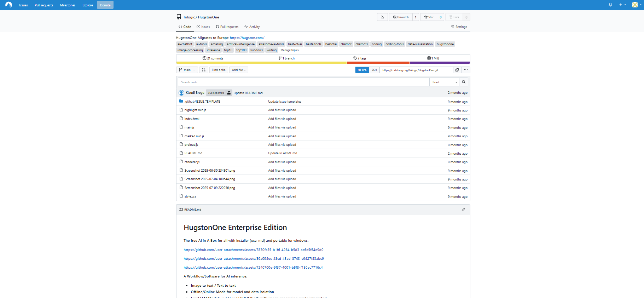Screen dimensions: 644x298
Task: Edit README.md with the pencil icon
Action: [x=463, y=210]
